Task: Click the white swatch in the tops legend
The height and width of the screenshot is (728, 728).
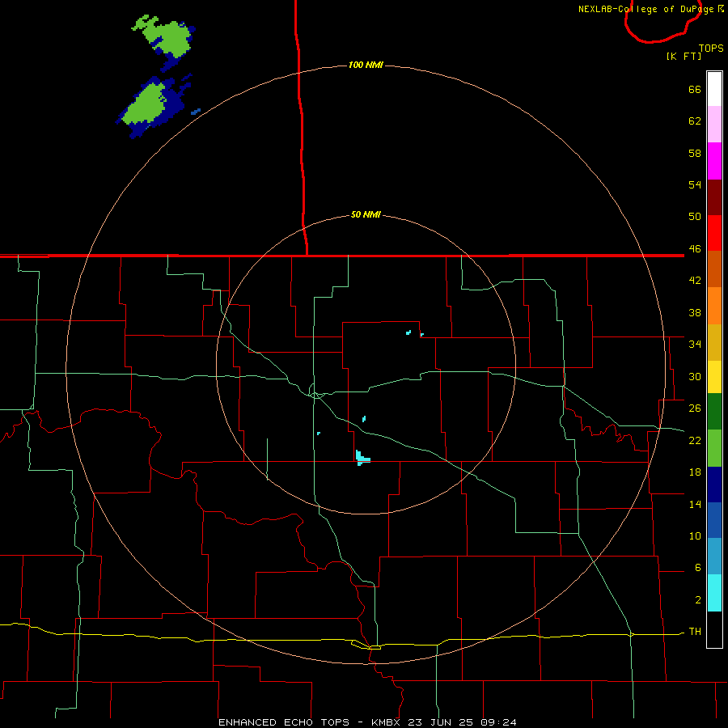Action: click(714, 89)
